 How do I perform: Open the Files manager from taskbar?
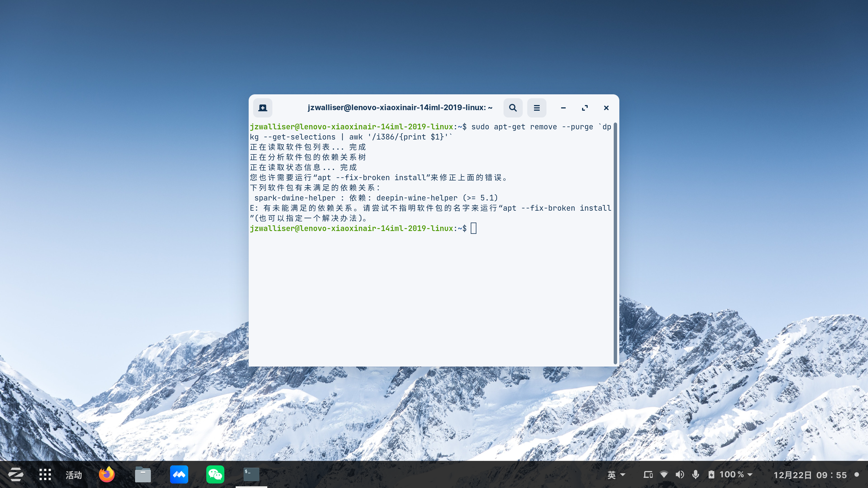[x=143, y=474]
